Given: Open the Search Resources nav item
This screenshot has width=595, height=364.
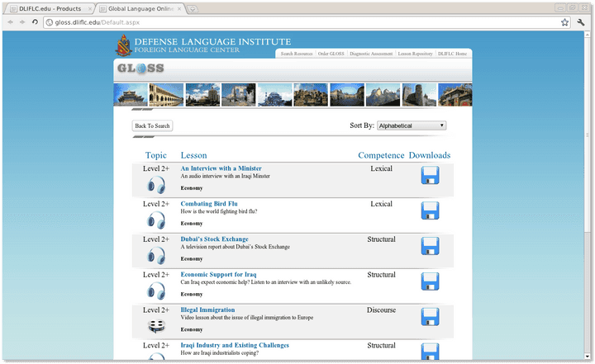Looking at the screenshot, I should pyautogui.click(x=297, y=54).
